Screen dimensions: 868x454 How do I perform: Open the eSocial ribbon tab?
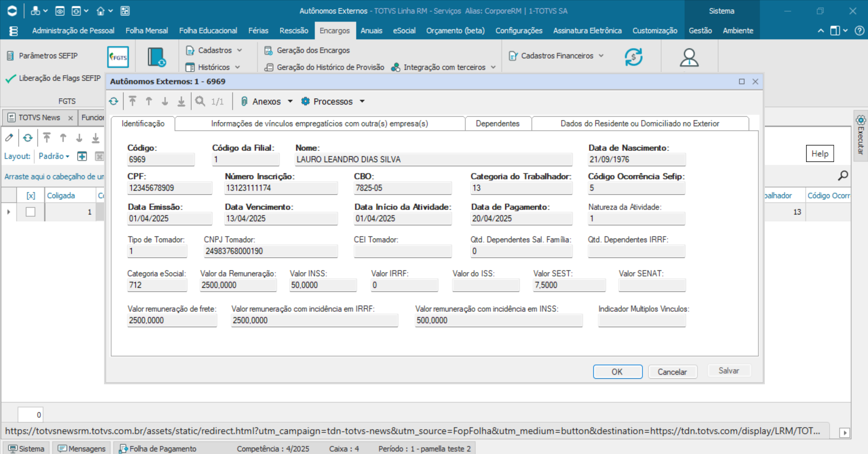[404, 31]
